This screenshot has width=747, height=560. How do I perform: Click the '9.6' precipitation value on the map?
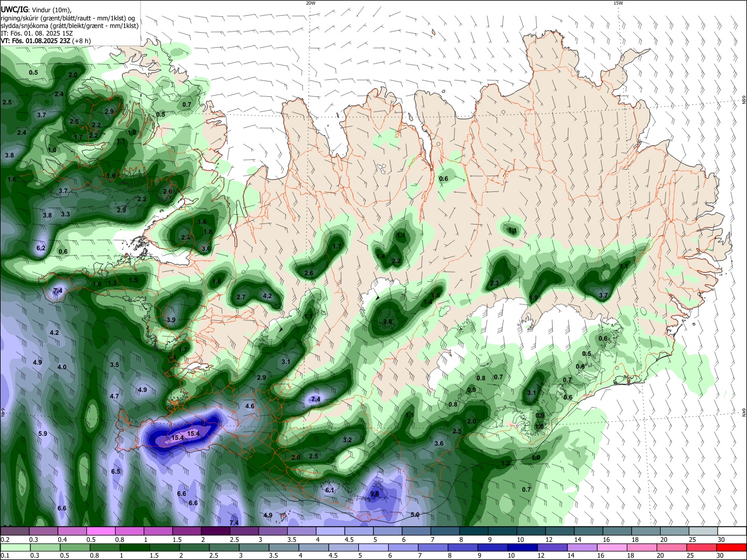click(x=375, y=494)
